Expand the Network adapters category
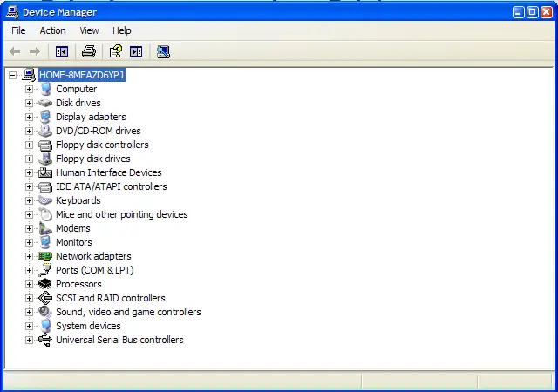This screenshot has width=558, height=392. 29,256
